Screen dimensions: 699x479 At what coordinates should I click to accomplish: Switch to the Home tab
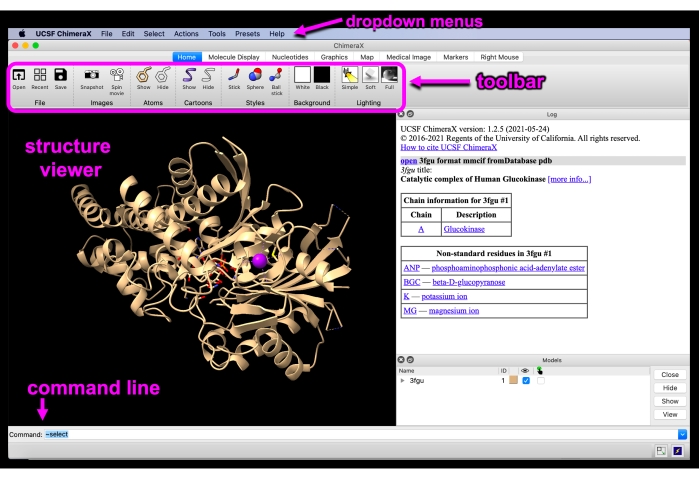pos(187,57)
